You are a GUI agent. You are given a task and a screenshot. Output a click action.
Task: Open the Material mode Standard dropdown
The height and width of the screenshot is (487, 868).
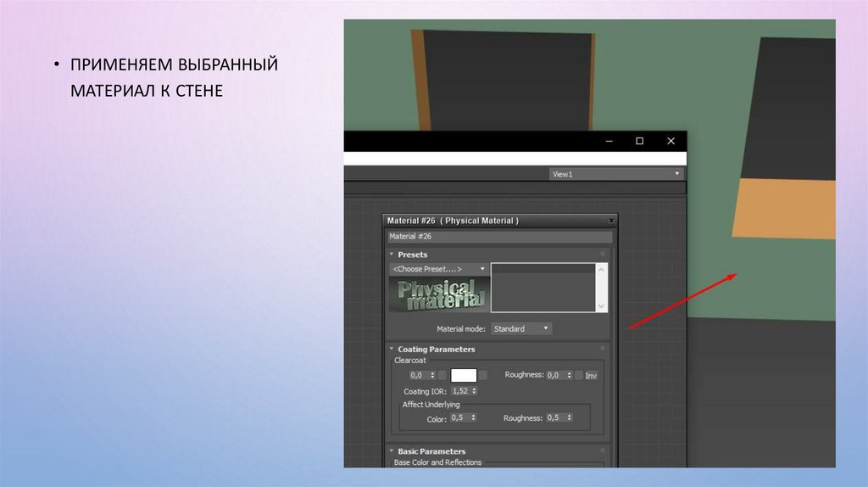click(x=521, y=328)
